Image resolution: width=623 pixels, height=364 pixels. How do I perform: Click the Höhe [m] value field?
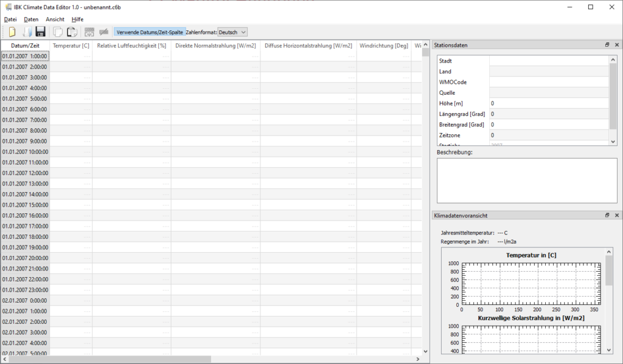(x=549, y=103)
